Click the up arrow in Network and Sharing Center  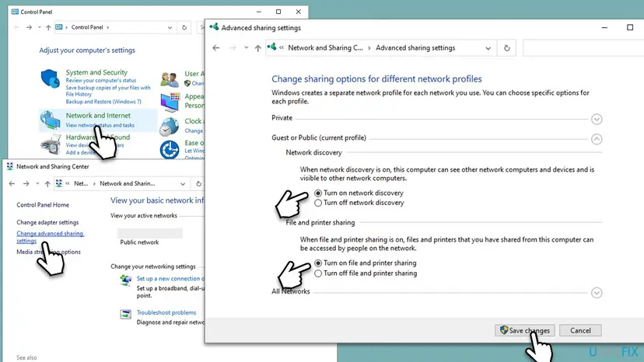[x=47, y=183]
